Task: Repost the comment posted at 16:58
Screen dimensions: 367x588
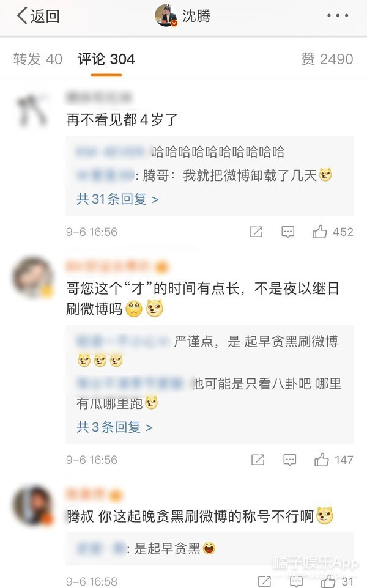Action: coord(265,581)
